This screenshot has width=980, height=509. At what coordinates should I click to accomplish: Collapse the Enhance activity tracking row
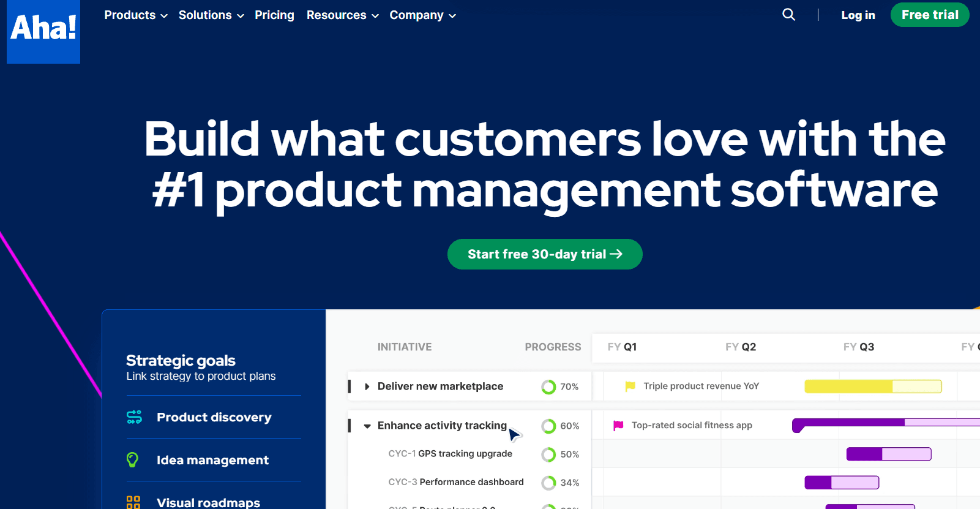[x=367, y=426]
